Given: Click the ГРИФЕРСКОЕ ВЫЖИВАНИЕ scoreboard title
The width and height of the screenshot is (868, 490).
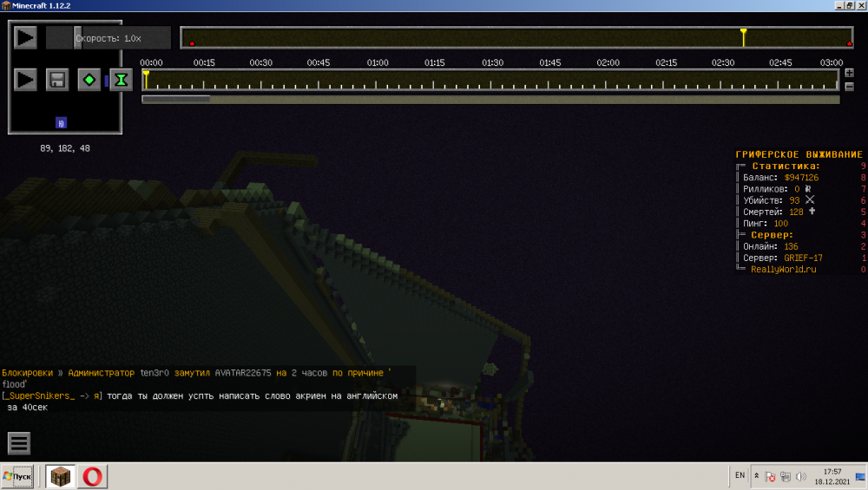Looking at the screenshot, I should (799, 154).
